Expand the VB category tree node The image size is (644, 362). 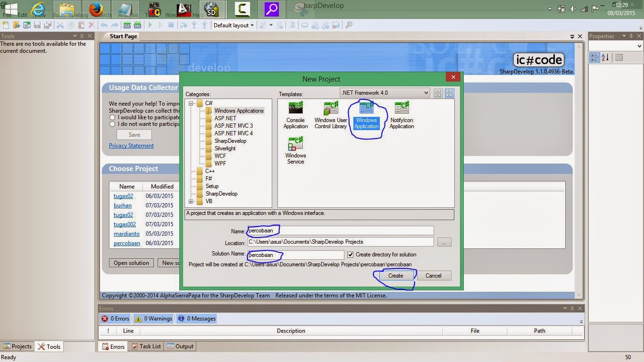tap(191, 201)
